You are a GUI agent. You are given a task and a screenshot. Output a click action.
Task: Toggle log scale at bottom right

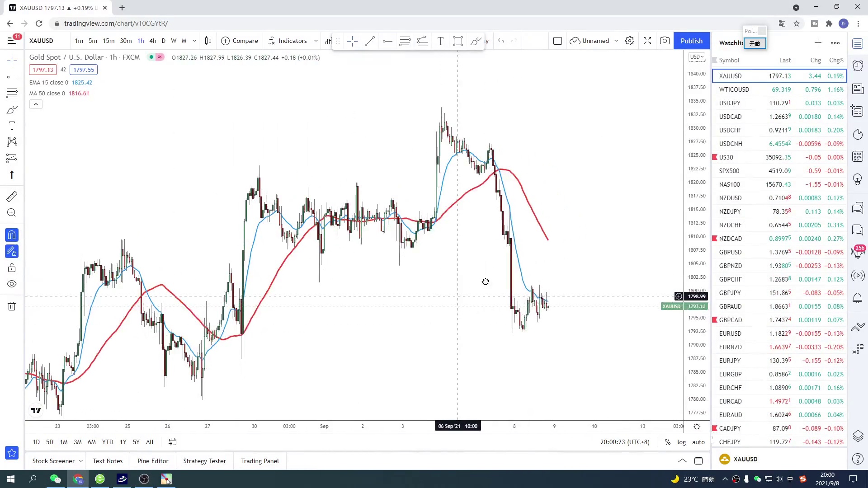click(x=681, y=442)
